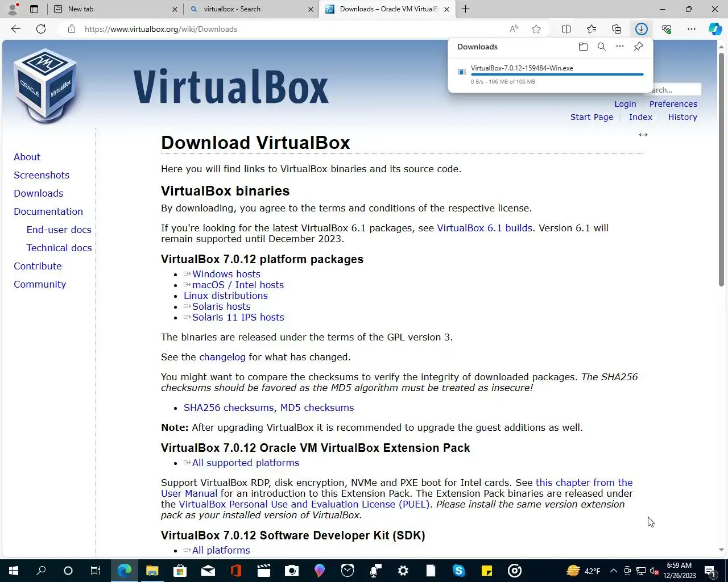
Task: Open Office app from taskbar
Action: coord(236,571)
